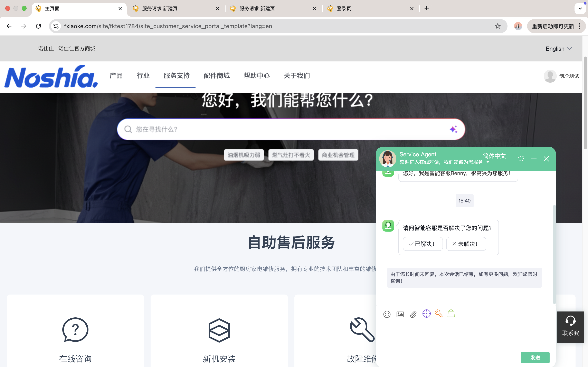
Task: Expand the browser tab search chevron
Action: (x=580, y=9)
